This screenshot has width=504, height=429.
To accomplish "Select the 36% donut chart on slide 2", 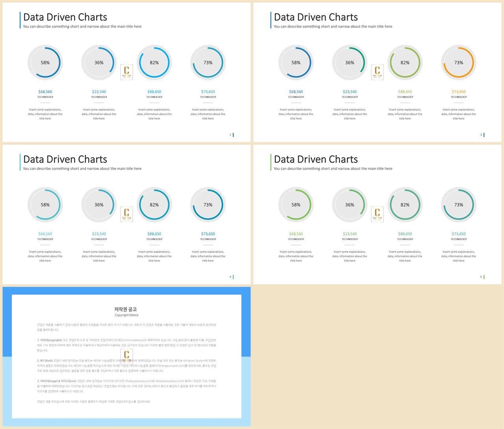I will click(99, 63).
